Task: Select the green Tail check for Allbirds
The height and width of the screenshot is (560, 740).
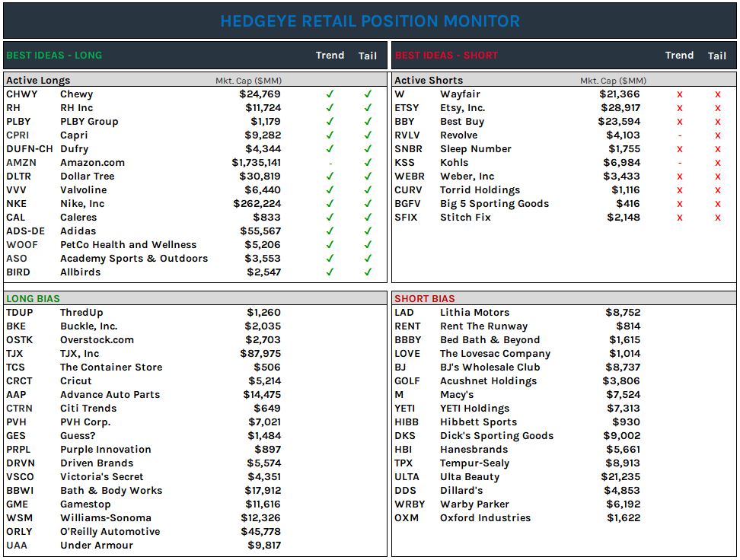Action: click(368, 272)
